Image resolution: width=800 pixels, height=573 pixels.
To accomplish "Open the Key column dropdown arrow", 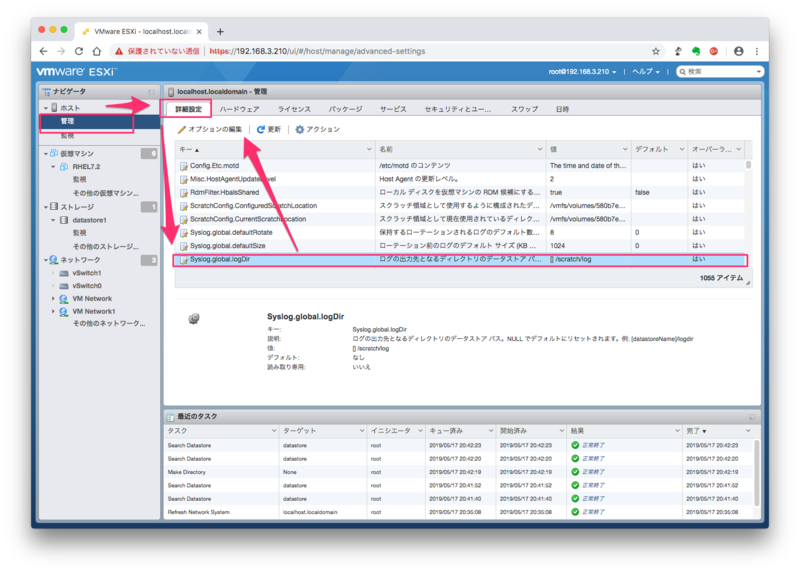I will click(369, 149).
